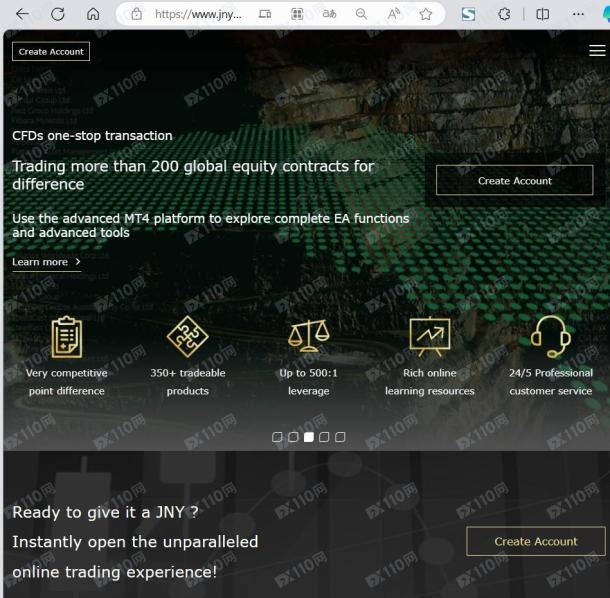Viewport: 610px width, 598px height.
Task: Click the '24/5 Professional customer service' label
Action: pos(551,382)
